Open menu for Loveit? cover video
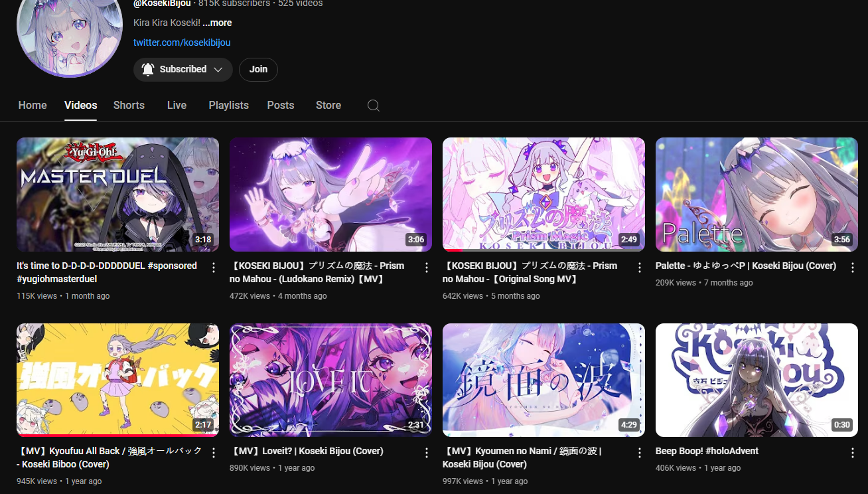The width and height of the screenshot is (868, 494). (x=427, y=453)
